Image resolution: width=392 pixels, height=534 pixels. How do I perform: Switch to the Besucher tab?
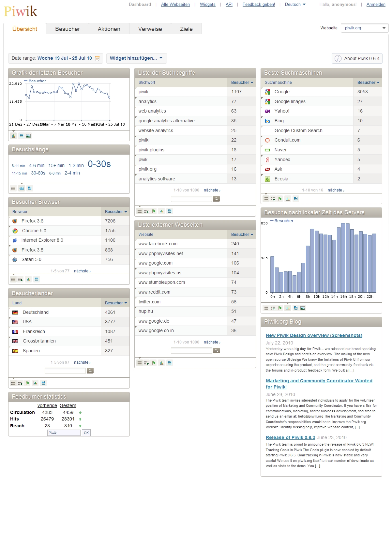pos(68,29)
